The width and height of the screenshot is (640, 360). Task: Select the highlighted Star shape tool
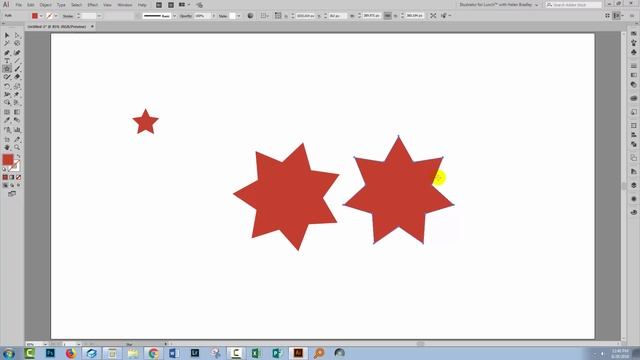click(7, 69)
